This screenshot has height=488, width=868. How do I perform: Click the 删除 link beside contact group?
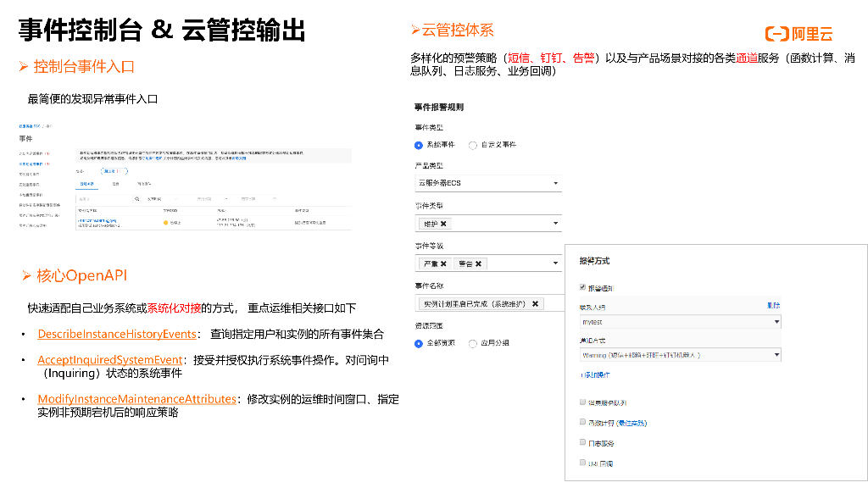(x=773, y=305)
